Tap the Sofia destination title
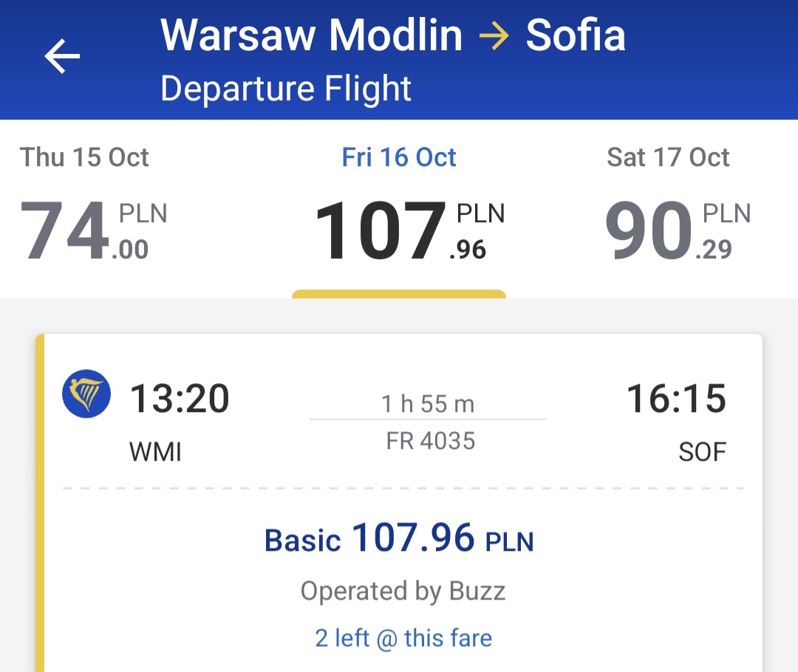798x672 pixels. point(576,35)
